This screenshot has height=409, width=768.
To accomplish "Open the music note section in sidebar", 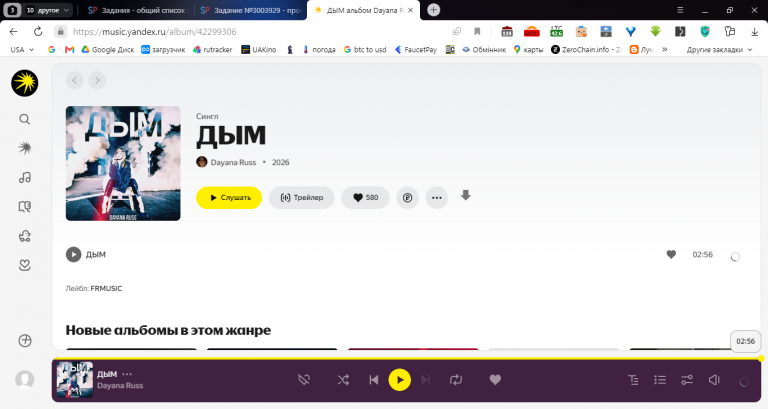I will [24, 177].
